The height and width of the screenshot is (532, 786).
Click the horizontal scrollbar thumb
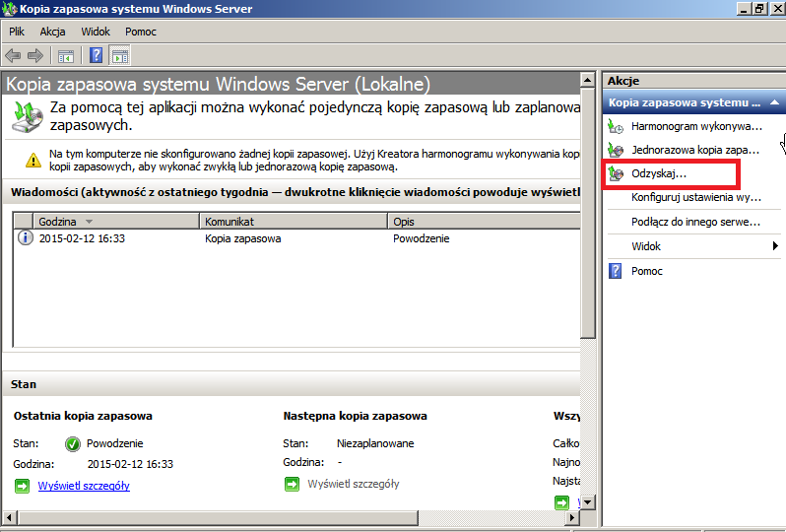click(218, 517)
